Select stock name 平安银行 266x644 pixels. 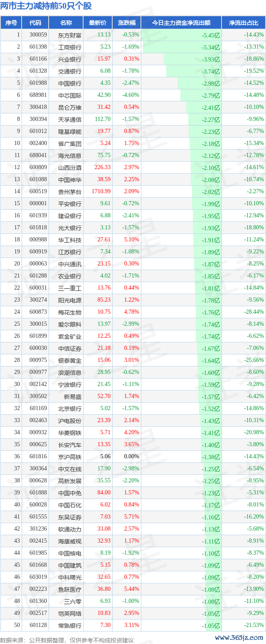point(70,204)
